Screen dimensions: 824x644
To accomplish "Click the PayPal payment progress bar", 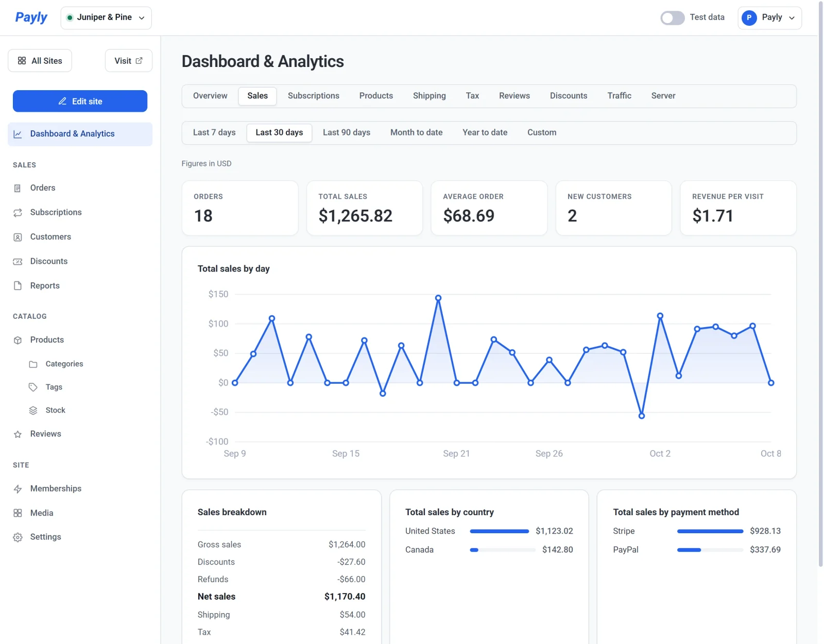I will 710,550.
